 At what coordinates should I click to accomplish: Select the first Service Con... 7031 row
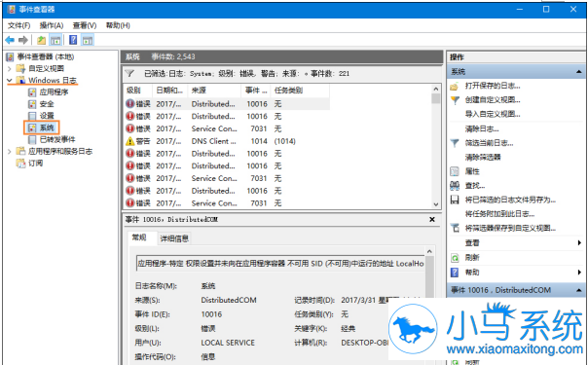point(227,128)
